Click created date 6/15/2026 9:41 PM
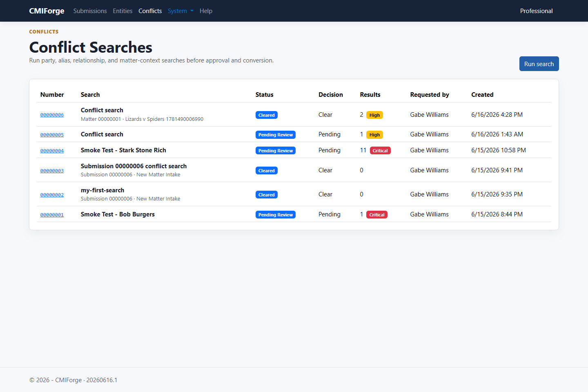588x392 pixels. pyautogui.click(x=497, y=170)
